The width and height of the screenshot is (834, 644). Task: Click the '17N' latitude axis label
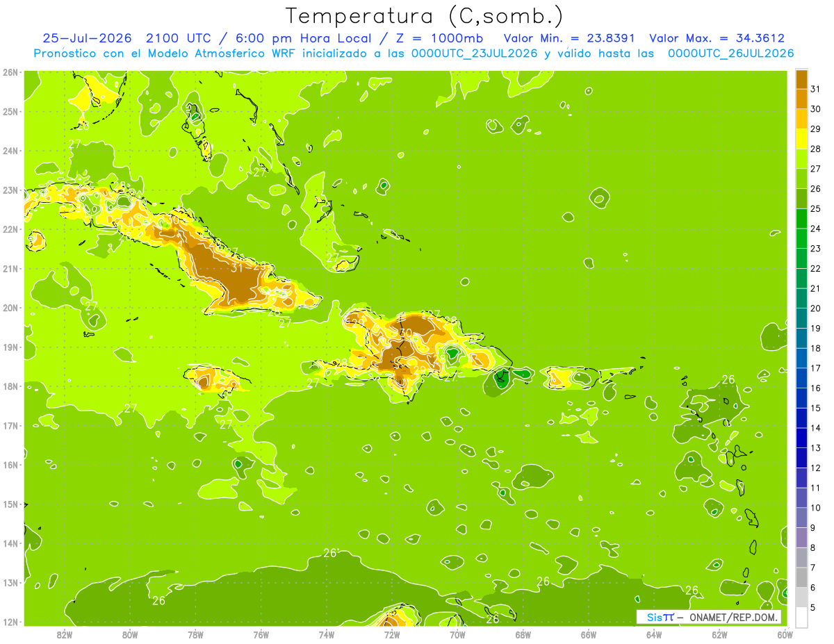(10, 425)
